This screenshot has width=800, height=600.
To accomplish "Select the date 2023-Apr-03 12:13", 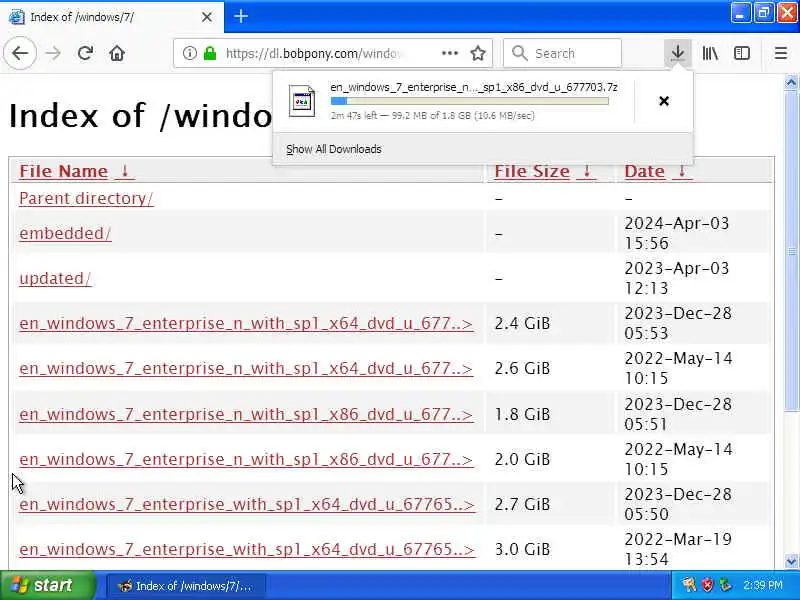I will point(677,278).
